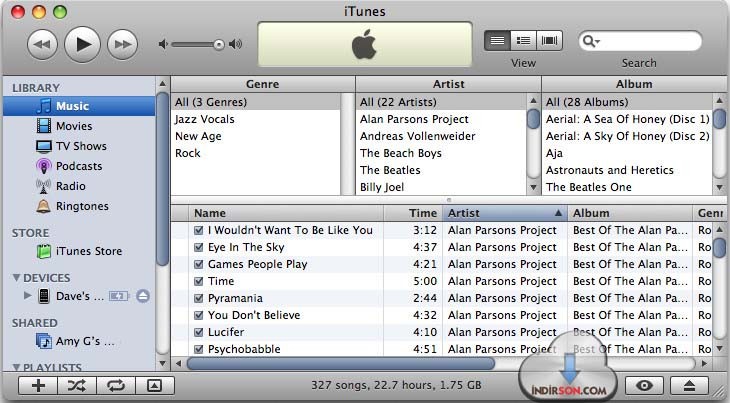
Task: Uncheck Games People Play song
Action: click(x=198, y=264)
